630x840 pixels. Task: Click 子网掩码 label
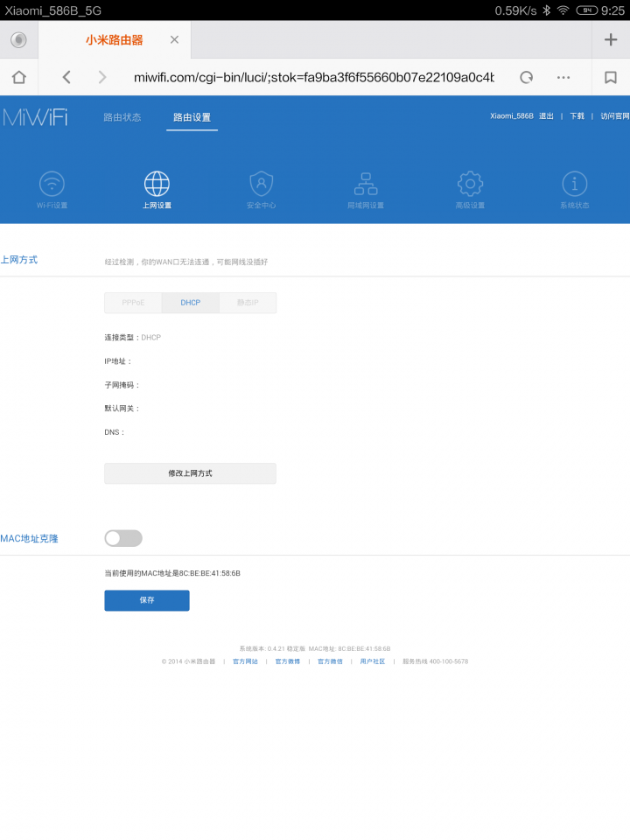coord(122,385)
